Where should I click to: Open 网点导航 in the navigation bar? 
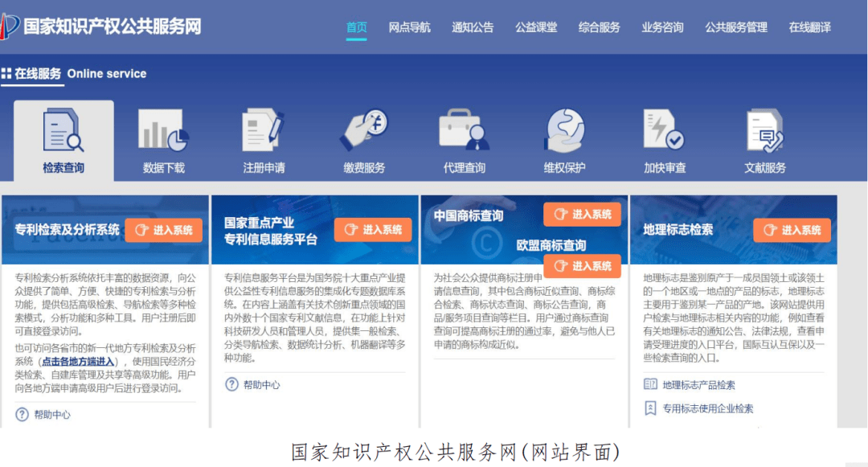pyautogui.click(x=409, y=27)
